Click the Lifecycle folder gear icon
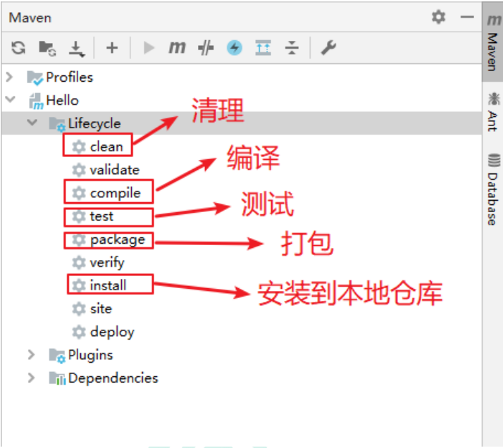 [x=57, y=124]
